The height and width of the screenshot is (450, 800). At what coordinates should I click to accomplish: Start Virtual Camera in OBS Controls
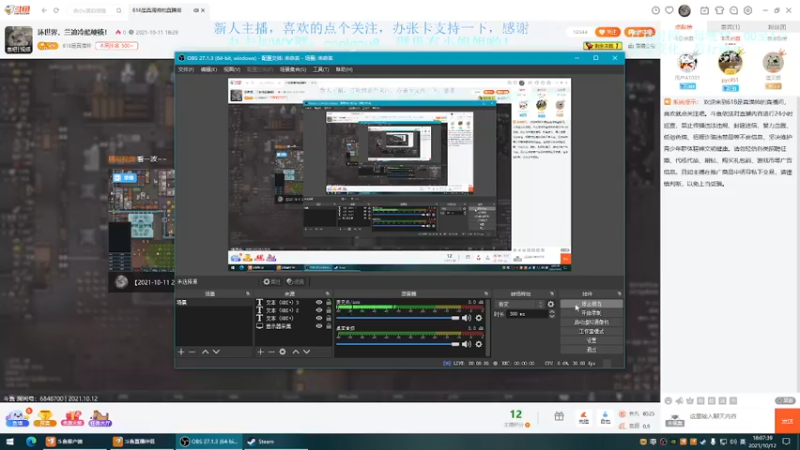[x=591, y=322]
